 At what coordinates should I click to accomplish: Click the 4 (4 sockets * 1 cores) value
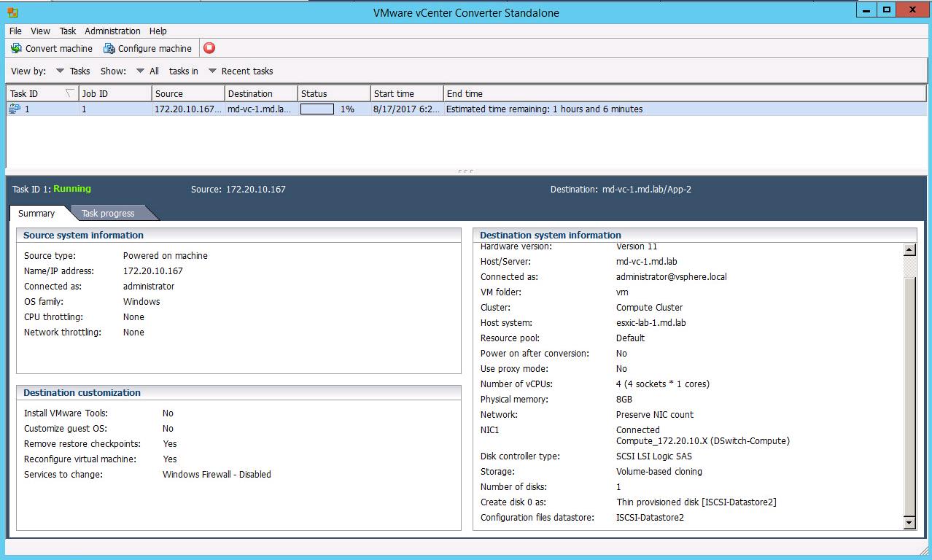(663, 384)
